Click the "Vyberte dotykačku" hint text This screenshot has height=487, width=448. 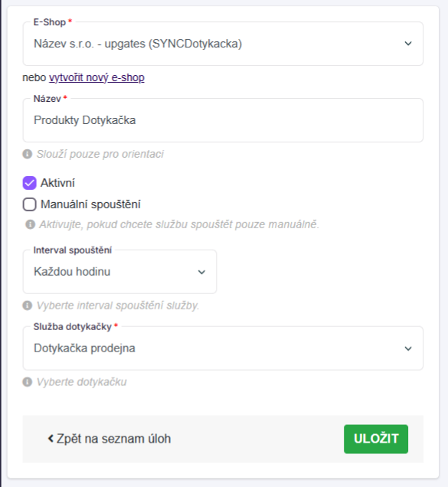81,381
